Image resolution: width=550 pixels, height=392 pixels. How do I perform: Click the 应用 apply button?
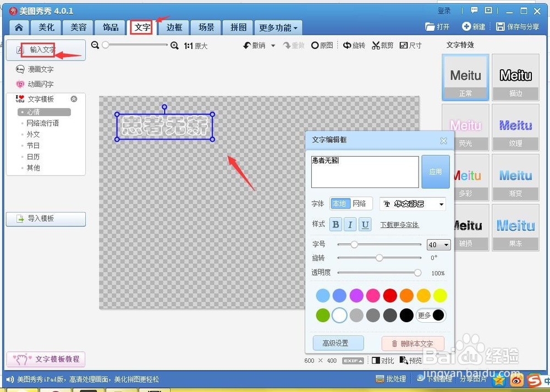tap(435, 172)
